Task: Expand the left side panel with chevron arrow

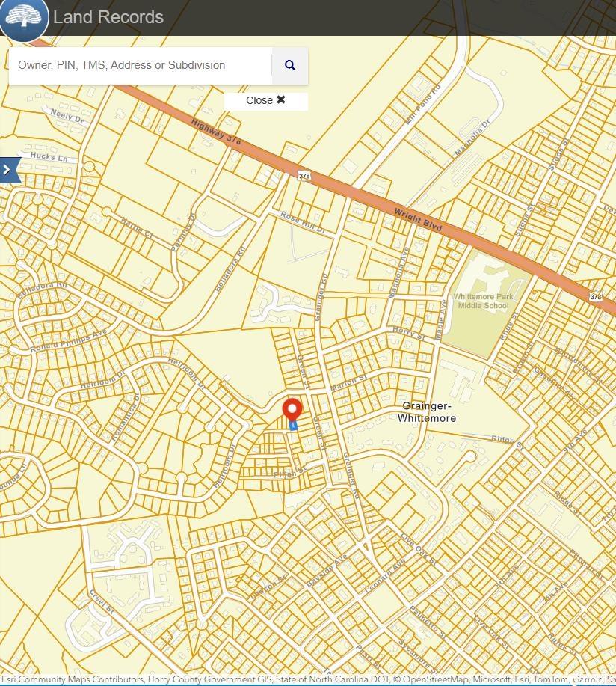Action: point(8,170)
